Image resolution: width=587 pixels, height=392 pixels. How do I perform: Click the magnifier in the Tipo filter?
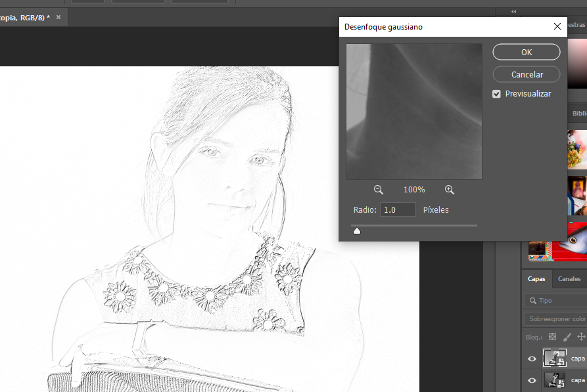pos(533,300)
